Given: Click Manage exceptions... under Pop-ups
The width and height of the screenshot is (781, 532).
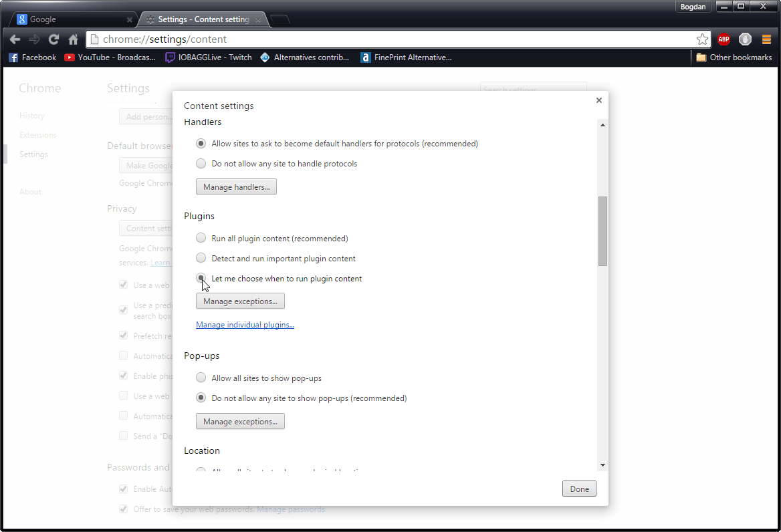Looking at the screenshot, I should (x=240, y=422).
